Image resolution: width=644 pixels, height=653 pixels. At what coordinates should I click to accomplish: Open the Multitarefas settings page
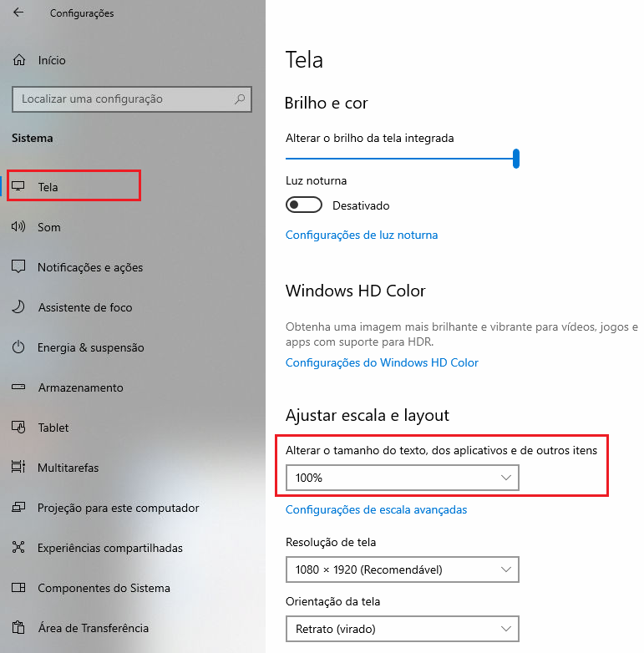coord(68,468)
